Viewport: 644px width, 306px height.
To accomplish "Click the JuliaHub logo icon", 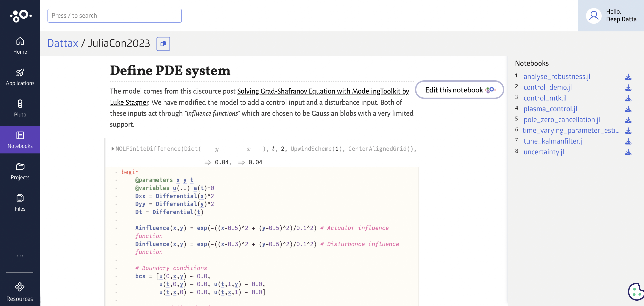I will (x=21, y=15).
